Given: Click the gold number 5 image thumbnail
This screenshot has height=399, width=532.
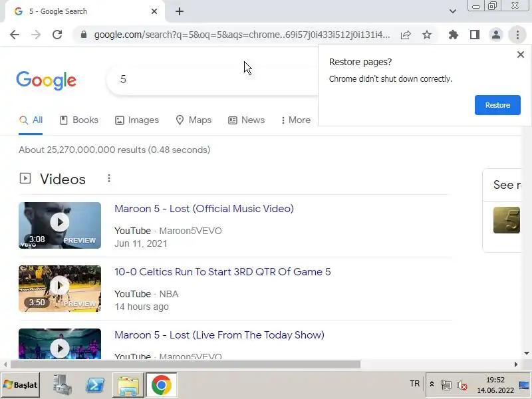Looking at the screenshot, I should tap(507, 220).
